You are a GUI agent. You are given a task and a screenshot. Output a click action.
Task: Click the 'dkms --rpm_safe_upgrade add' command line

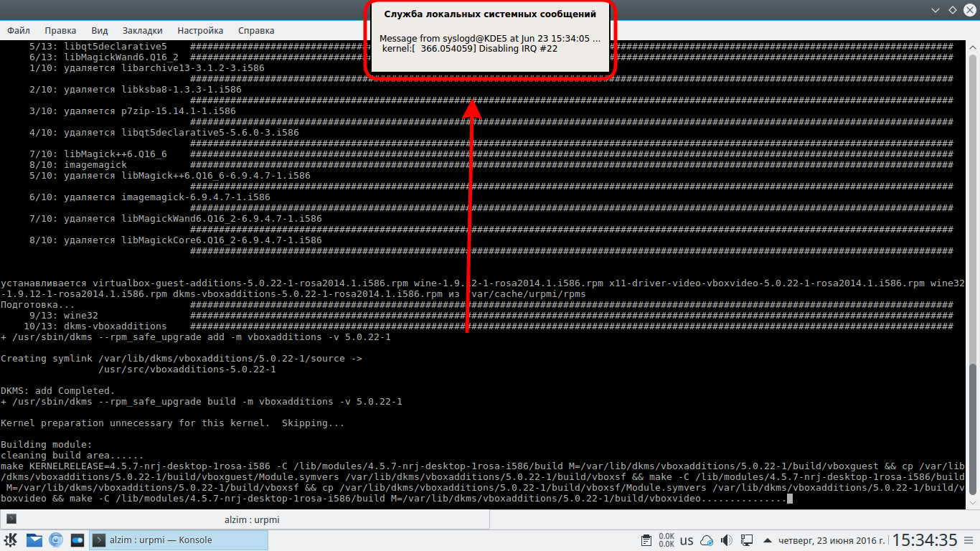tap(196, 337)
